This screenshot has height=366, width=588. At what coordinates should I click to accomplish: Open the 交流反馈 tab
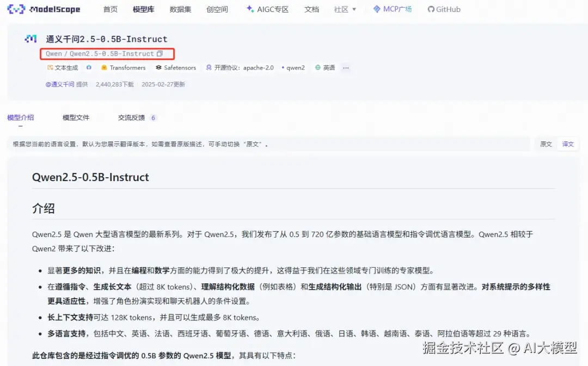click(131, 117)
